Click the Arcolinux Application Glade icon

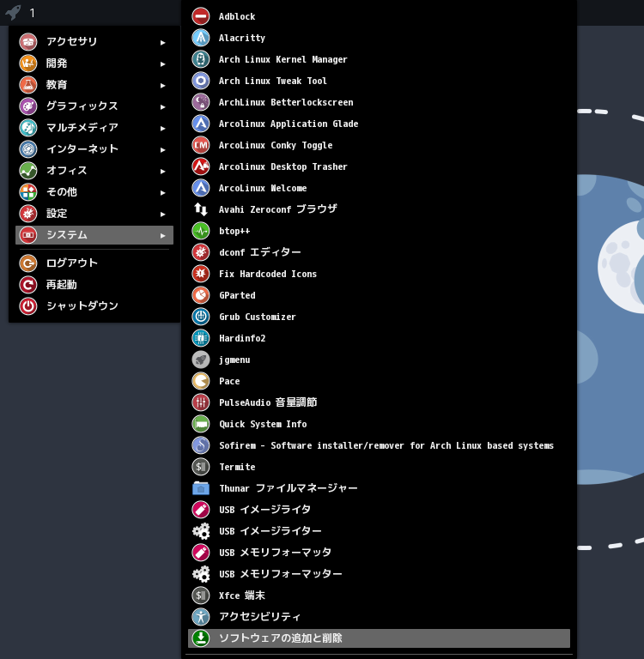[x=201, y=124]
